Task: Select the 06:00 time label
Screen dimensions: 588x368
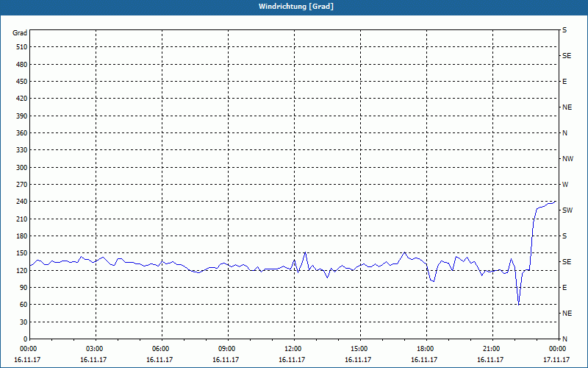Action: coord(162,349)
